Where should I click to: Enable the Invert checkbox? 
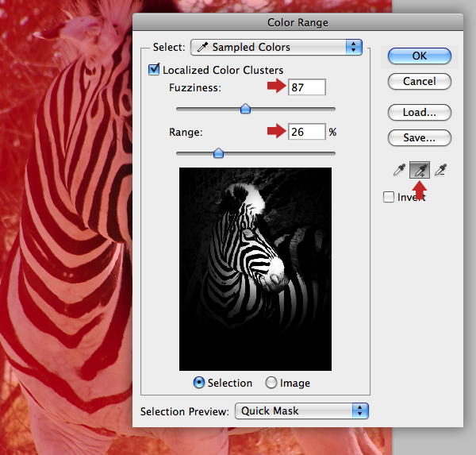tap(389, 197)
